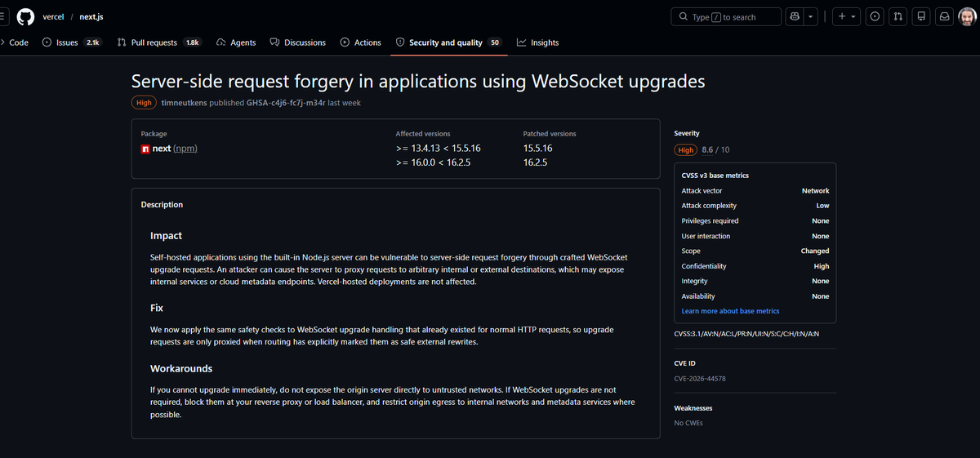
Task: Open the hamburger navigation menu
Action: click(x=3, y=16)
